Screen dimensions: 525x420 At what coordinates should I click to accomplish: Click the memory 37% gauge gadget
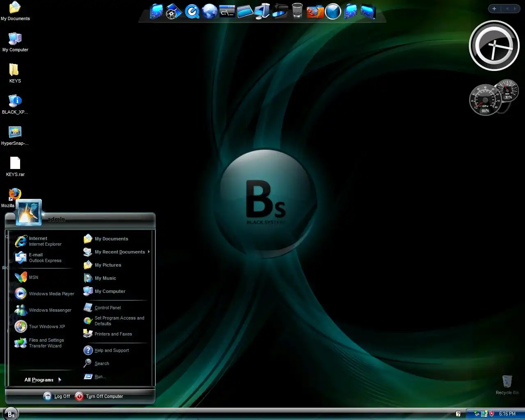507,91
